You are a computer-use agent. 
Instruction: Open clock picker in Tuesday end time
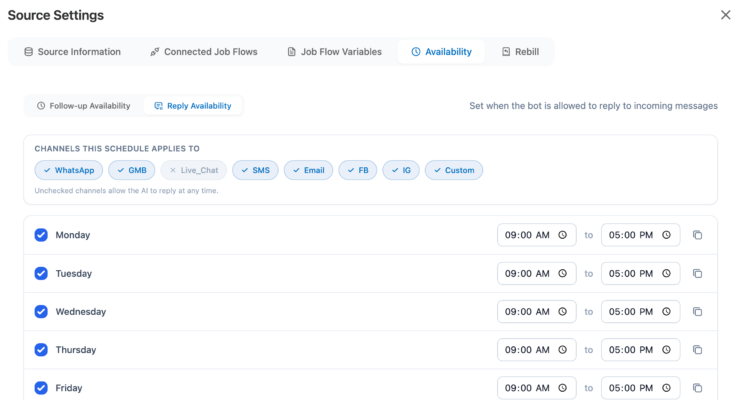[667, 273]
